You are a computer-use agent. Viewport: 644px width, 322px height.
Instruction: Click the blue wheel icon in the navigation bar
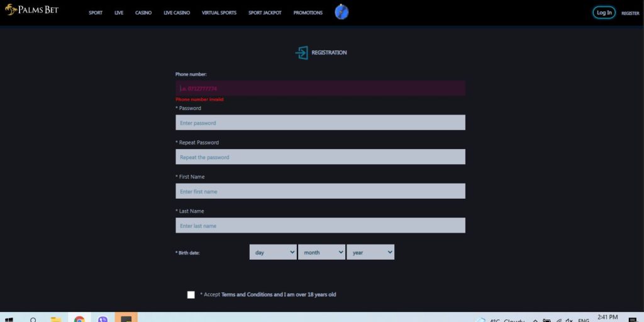[341, 12]
